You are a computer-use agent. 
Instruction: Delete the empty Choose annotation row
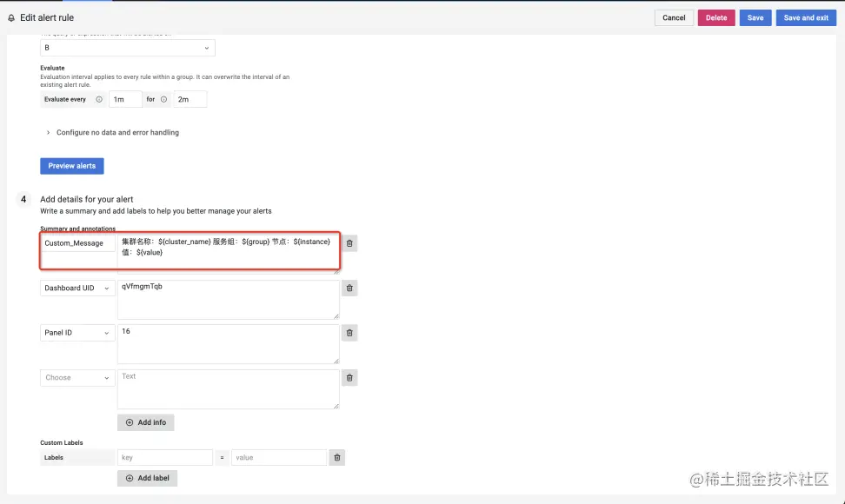coord(349,377)
